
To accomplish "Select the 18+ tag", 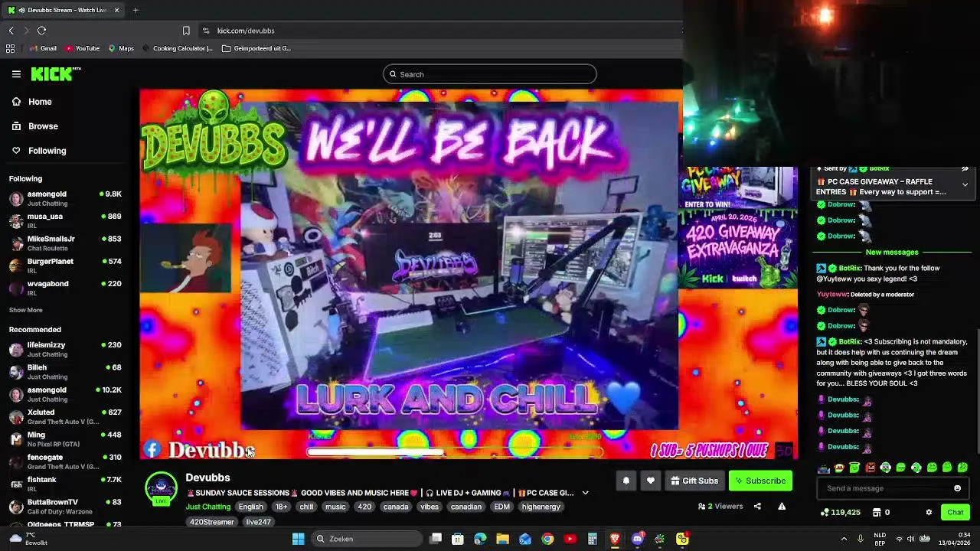I will point(281,507).
